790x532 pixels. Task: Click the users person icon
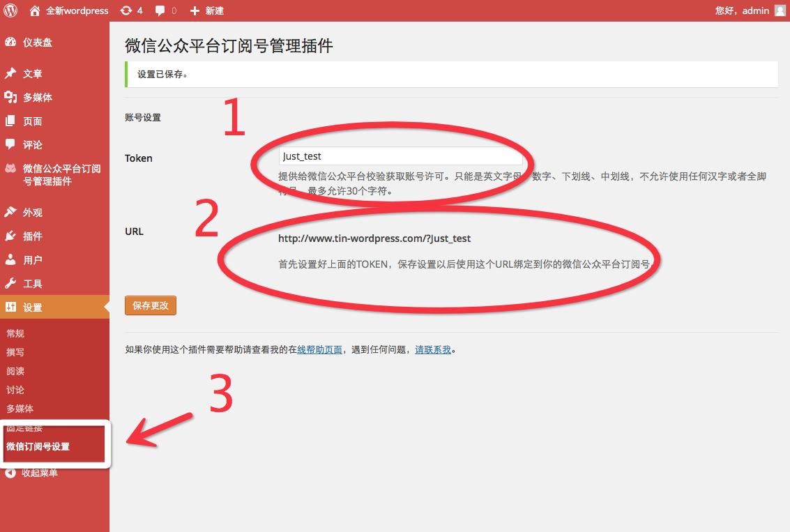click(10, 259)
